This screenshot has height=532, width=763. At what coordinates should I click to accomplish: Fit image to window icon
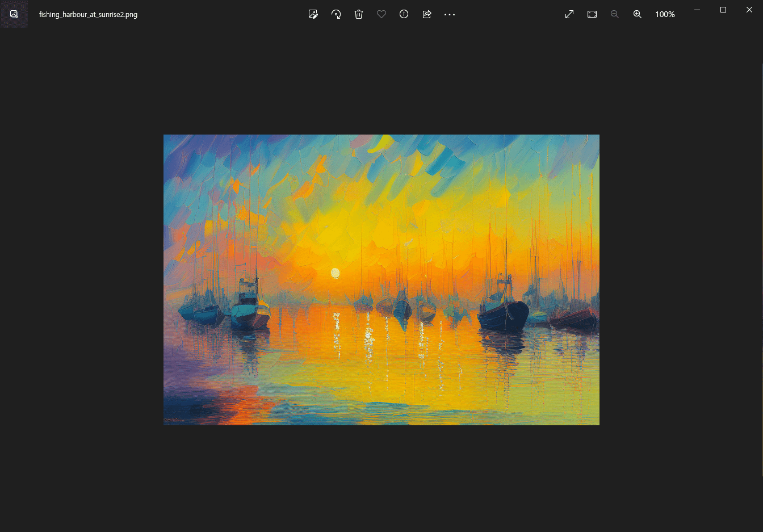coord(592,14)
